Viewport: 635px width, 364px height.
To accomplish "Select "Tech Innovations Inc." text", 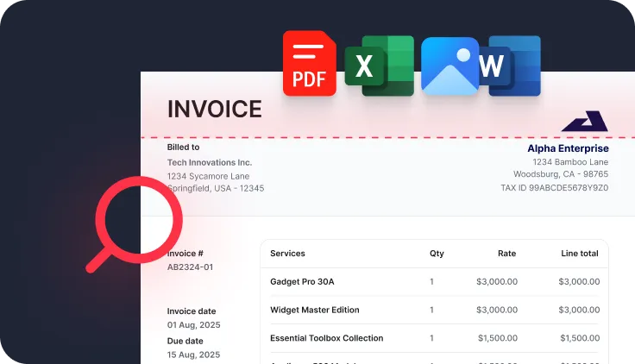I will click(210, 162).
